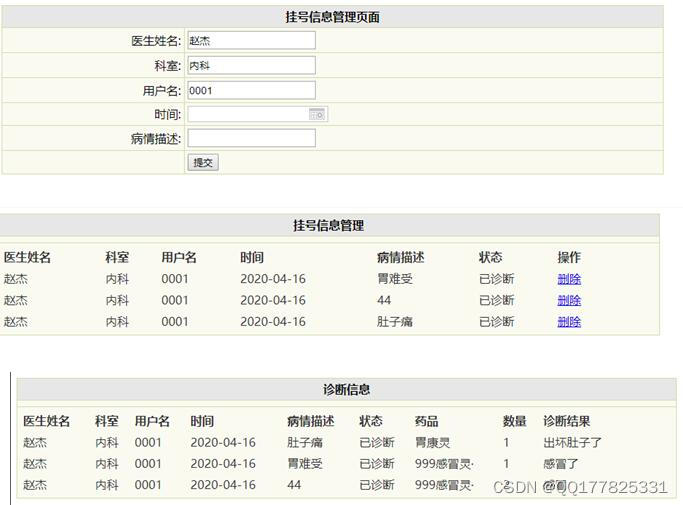The width and height of the screenshot is (683, 505).
Task: Click the 医生姓名: form label
Action: coord(156,41)
